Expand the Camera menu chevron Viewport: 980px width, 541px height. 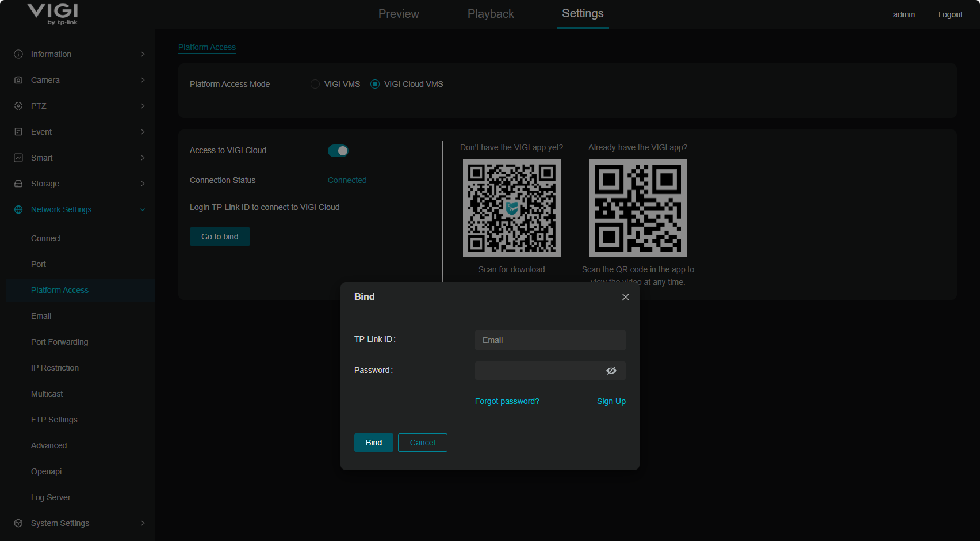coord(143,80)
